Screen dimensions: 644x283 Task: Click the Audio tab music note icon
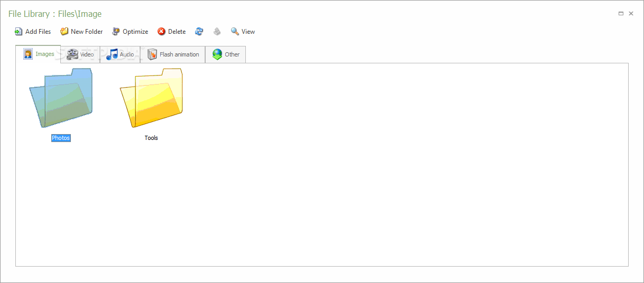click(112, 54)
